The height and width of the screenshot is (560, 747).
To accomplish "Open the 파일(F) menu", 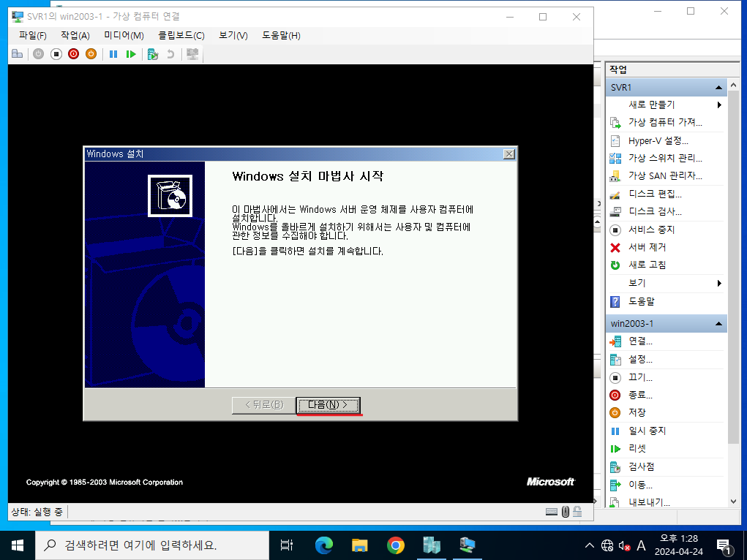I will click(x=33, y=35).
